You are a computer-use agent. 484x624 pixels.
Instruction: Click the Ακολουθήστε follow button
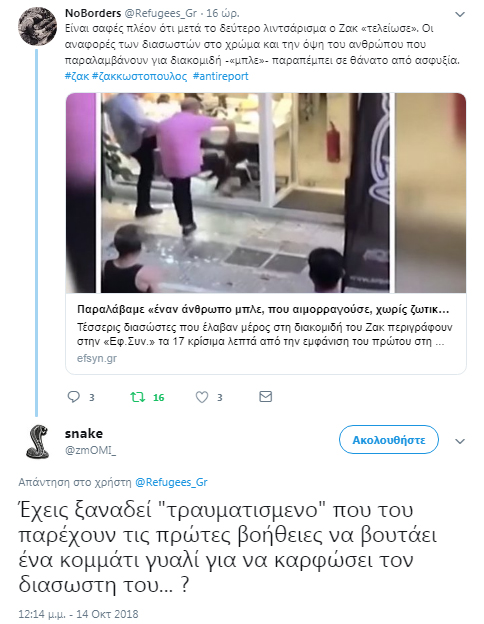click(x=388, y=440)
